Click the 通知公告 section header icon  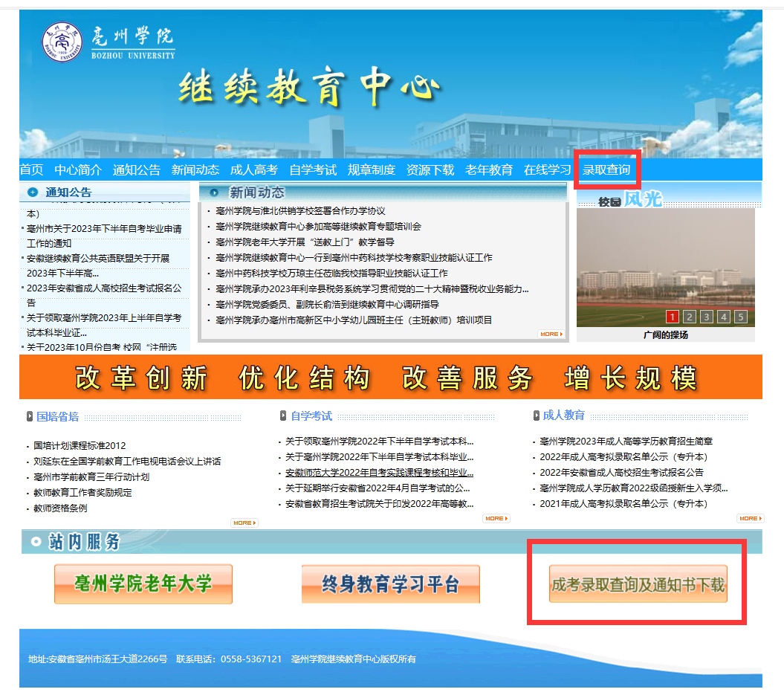click(33, 193)
